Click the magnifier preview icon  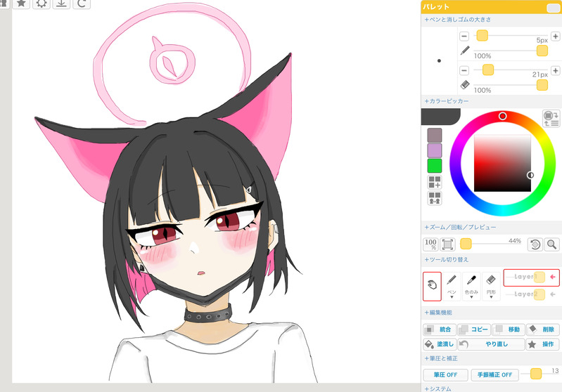pyautogui.click(x=551, y=244)
